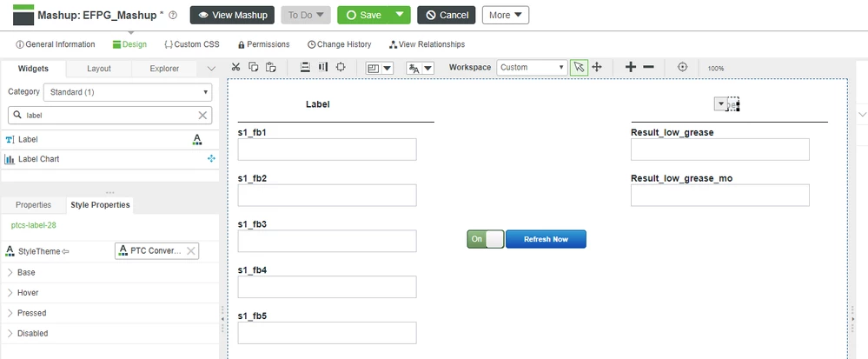Switch to the Properties tab
Viewport: 868px width, 359px height.
coord(33,205)
